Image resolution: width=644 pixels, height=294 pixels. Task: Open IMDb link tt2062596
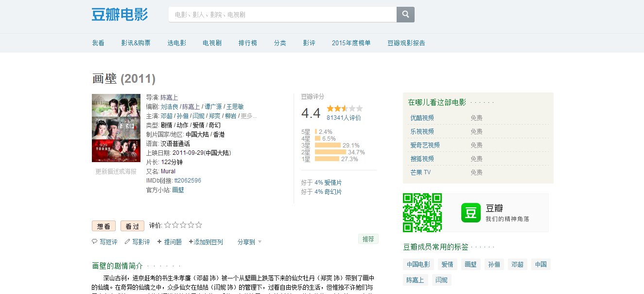point(189,180)
